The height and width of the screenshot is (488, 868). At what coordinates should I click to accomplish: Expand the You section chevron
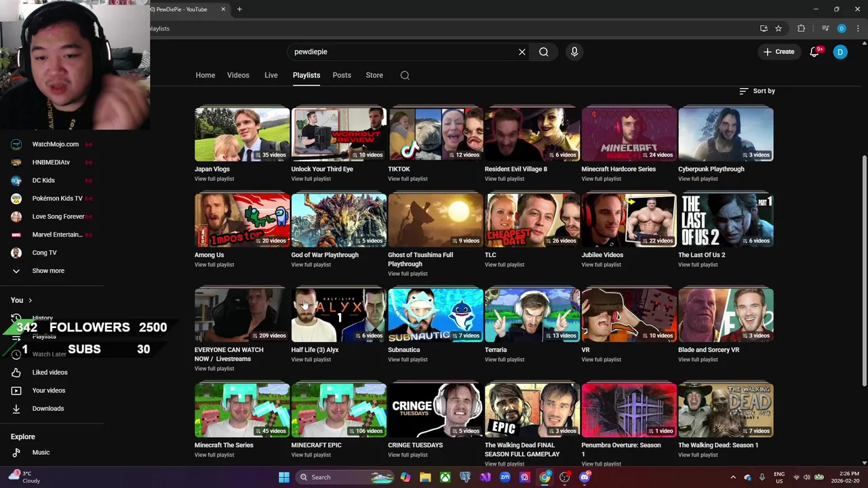30,300
